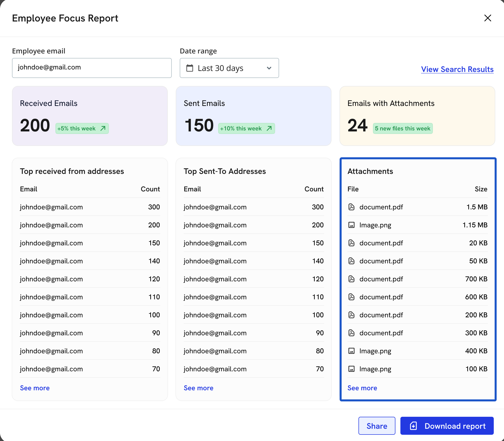Click See more under Top received from addresses

point(35,388)
